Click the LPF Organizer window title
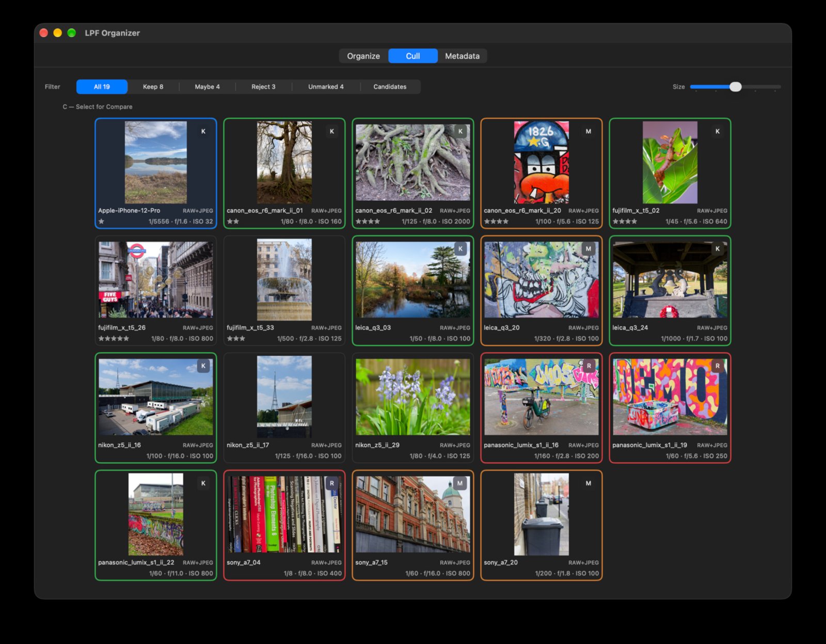 click(113, 33)
